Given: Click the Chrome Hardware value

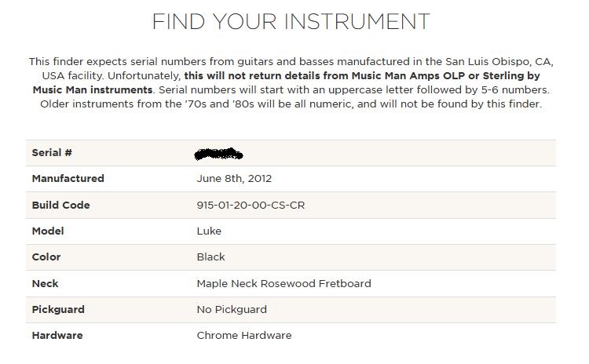Looking at the screenshot, I should point(243,336).
